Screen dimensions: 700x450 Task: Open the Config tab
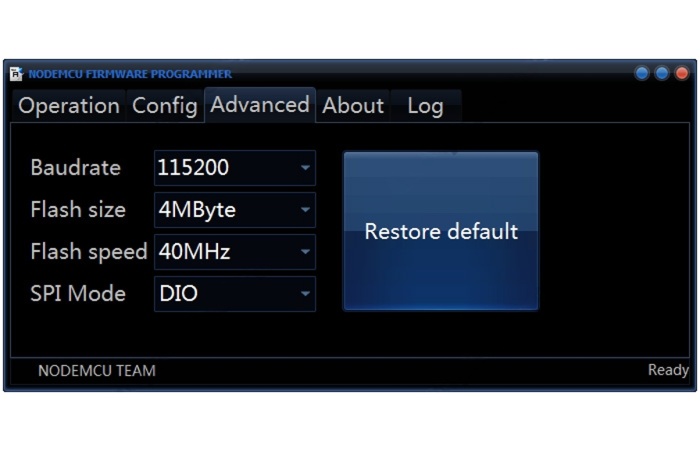point(165,106)
